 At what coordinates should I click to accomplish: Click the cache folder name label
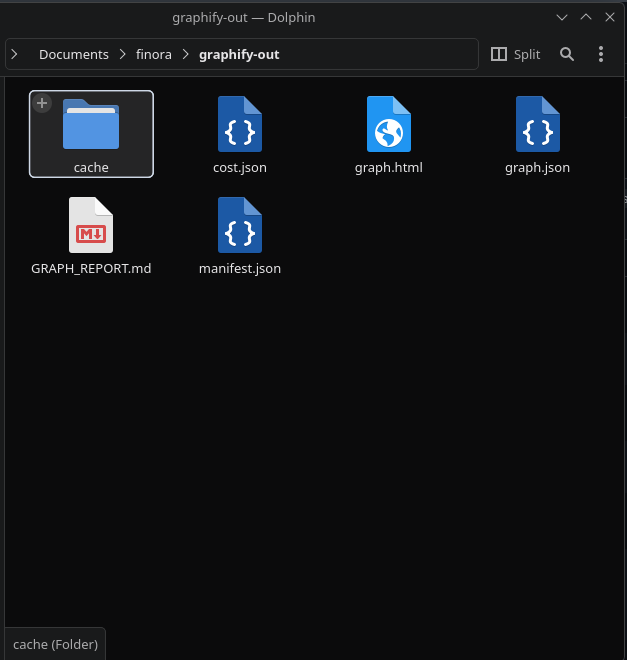(91, 168)
